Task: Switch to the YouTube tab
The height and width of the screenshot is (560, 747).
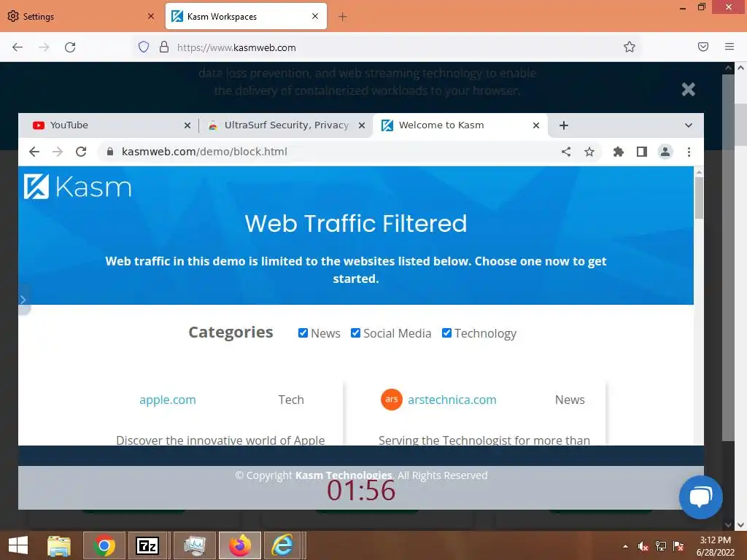Action: click(107, 125)
